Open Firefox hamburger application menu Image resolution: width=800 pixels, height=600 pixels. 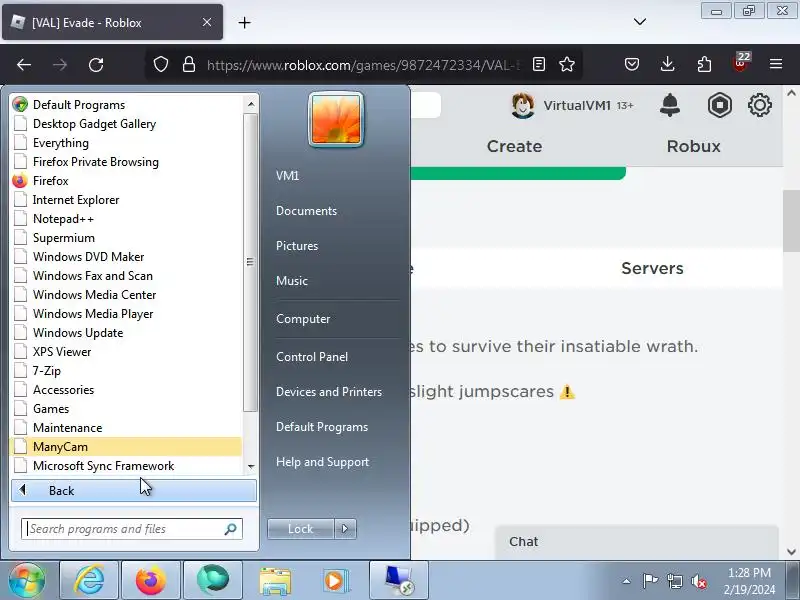tap(776, 64)
